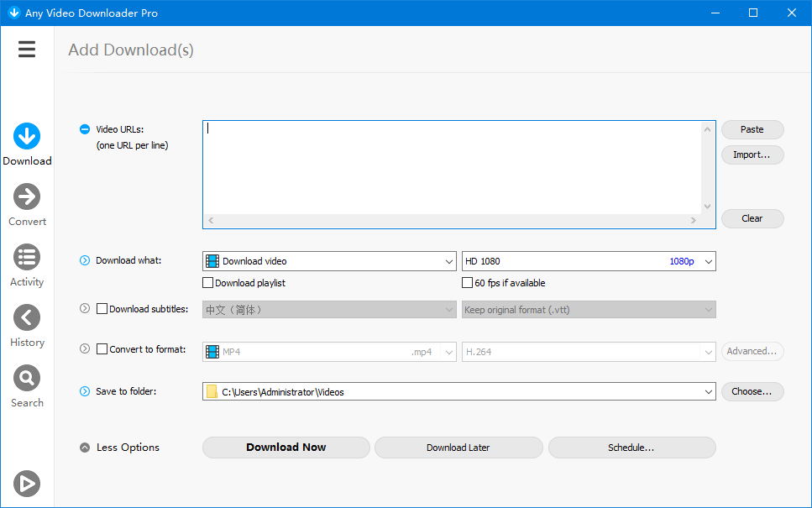The width and height of the screenshot is (812, 508).
Task: Go to the Activity list icon
Action: pos(27,258)
